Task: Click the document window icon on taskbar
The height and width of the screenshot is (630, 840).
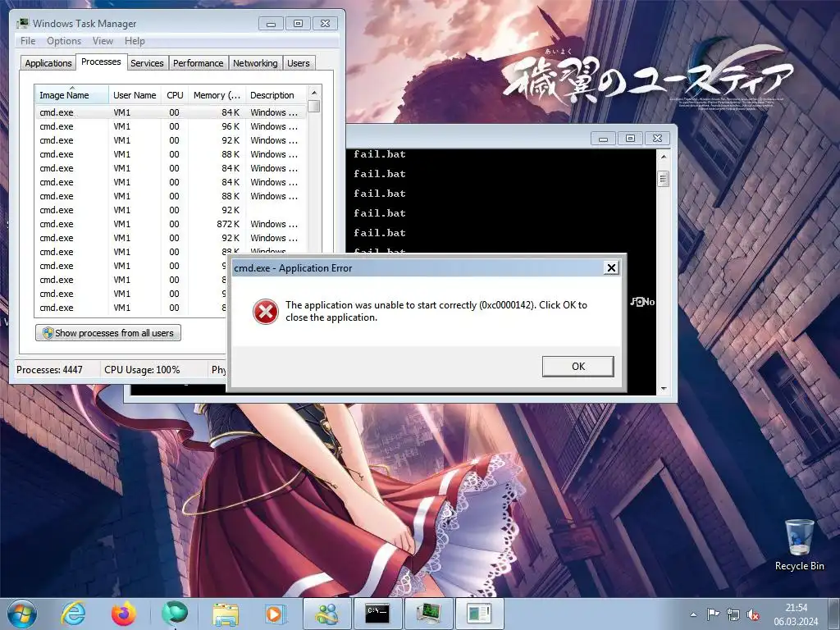Action: click(478, 614)
